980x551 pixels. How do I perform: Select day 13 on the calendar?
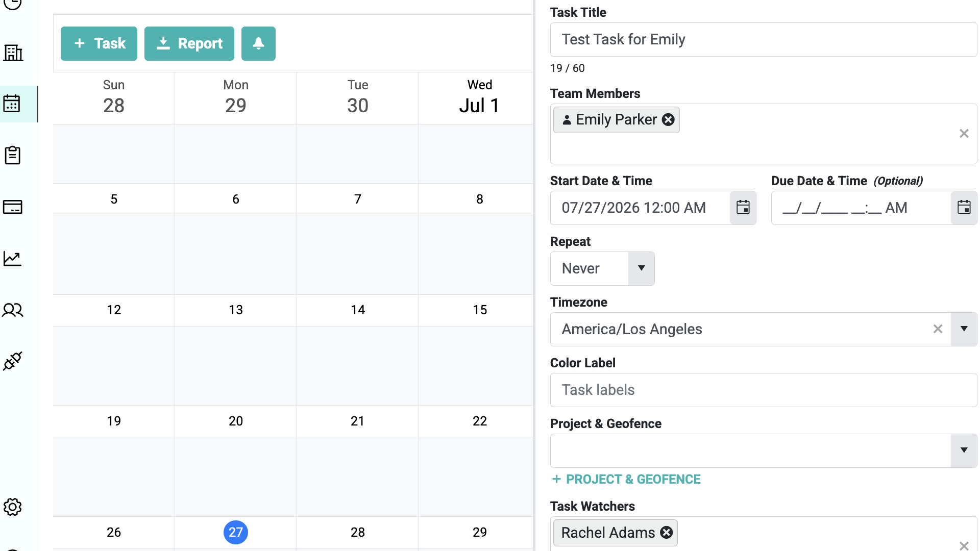pyautogui.click(x=236, y=310)
